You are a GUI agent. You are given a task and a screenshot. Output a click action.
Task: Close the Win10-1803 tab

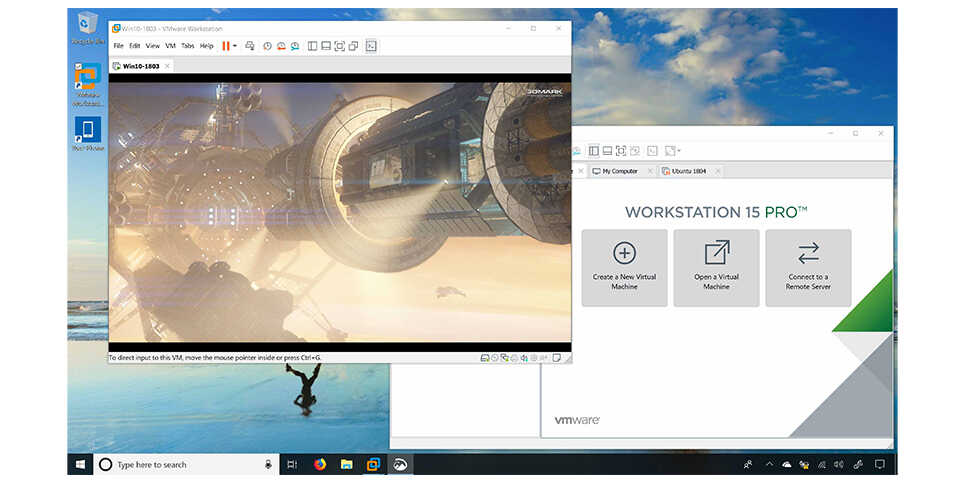click(167, 66)
